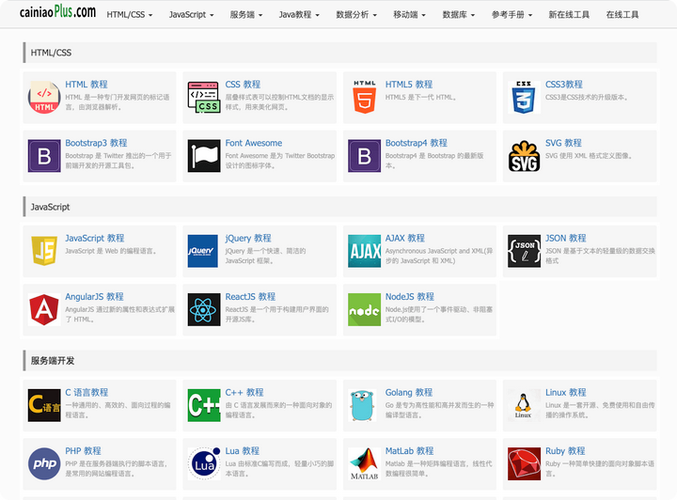Image resolution: width=677 pixels, height=500 pixels.
Task: Follow the jQuery 教程 link
Action: tap(248, 238)
